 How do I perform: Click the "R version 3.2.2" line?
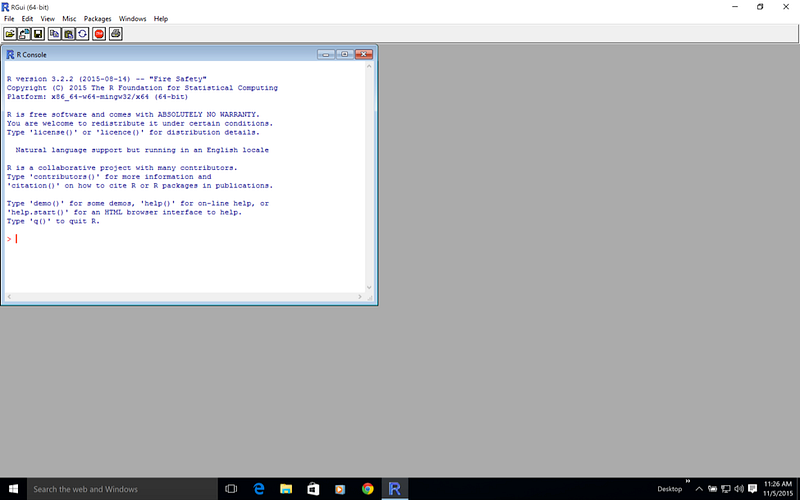pos(107,79)
